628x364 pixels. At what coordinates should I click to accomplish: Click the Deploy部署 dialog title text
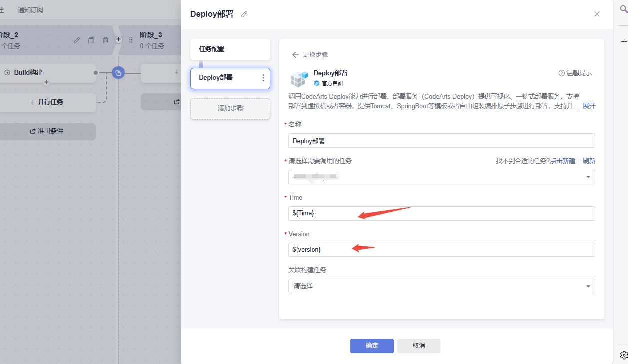pos(212,14)
